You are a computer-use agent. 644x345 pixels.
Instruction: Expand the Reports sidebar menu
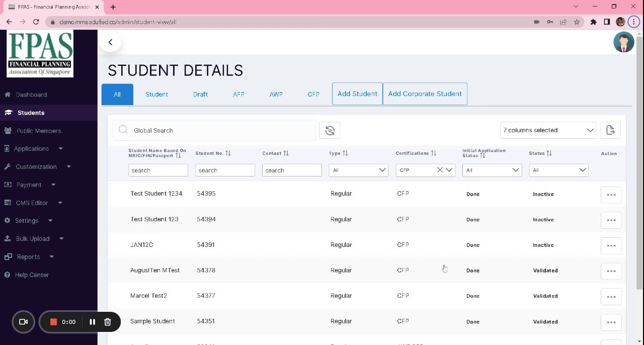pyautogui.click(x=52, y=256)
